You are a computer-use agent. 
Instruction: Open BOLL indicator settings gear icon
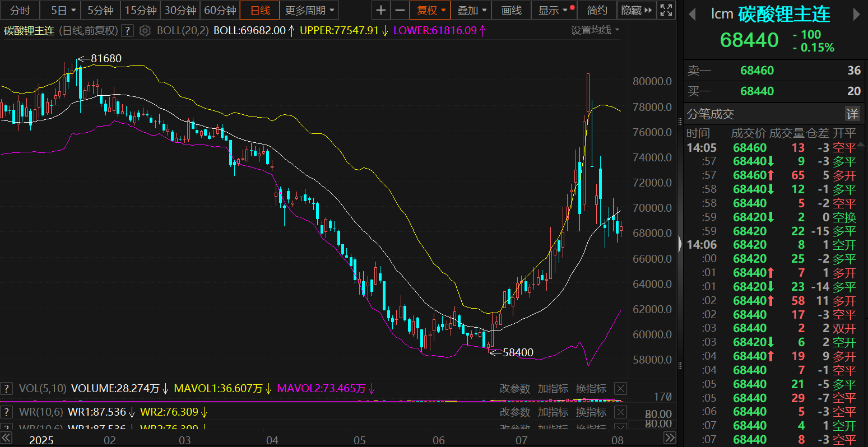point(145,31)
